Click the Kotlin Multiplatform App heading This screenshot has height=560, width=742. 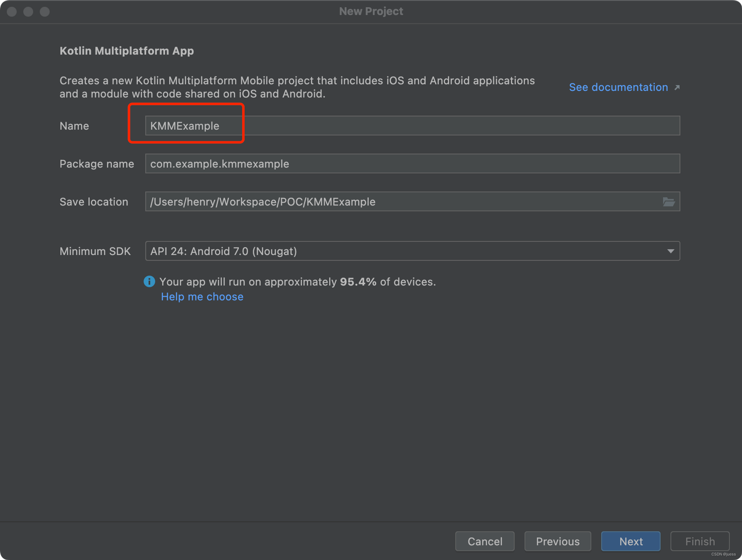(127, 51)
